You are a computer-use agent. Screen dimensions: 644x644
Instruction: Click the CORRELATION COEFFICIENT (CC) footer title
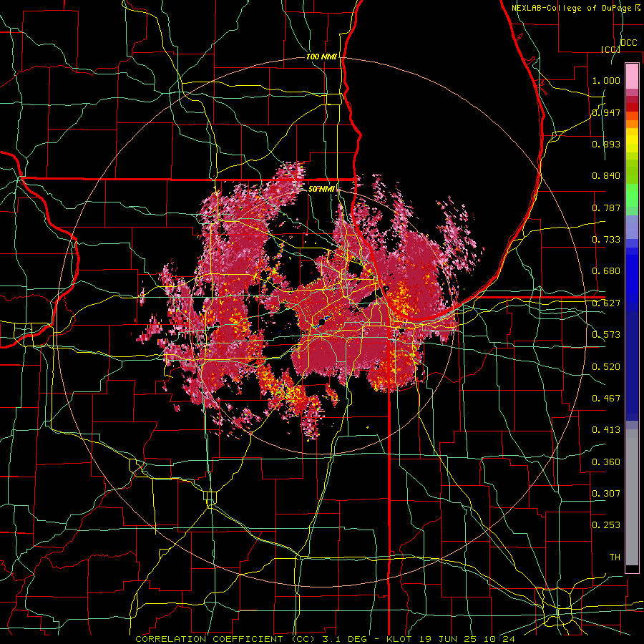(225, 639)
